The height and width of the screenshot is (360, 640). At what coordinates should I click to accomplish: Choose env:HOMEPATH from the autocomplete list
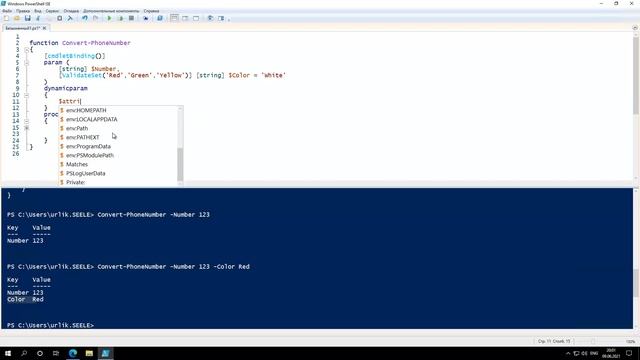point(118,110)
